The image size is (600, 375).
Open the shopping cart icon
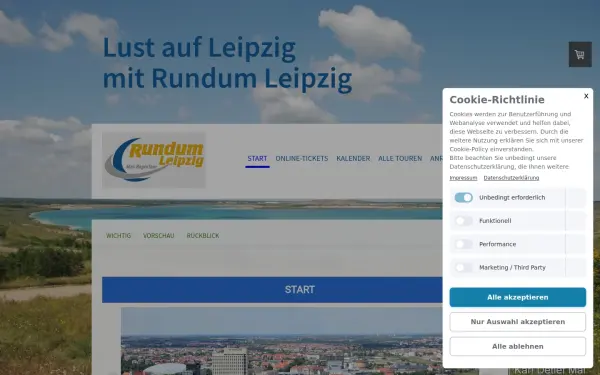[580, 54]
